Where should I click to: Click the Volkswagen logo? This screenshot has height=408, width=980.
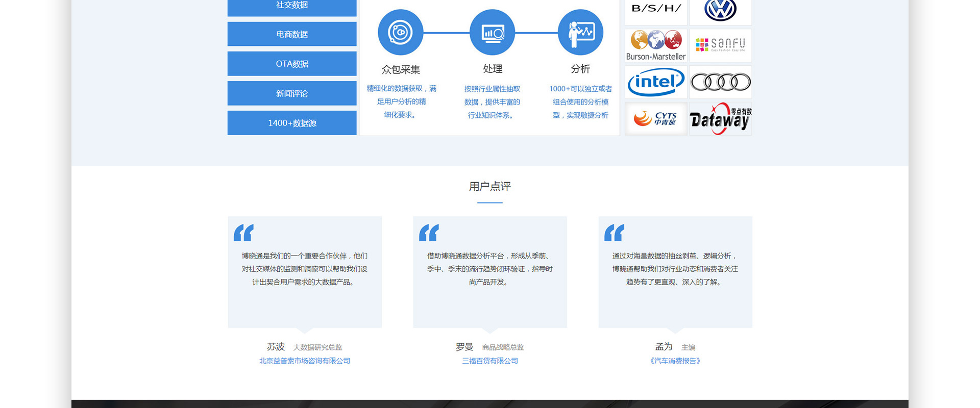[720, 10]
